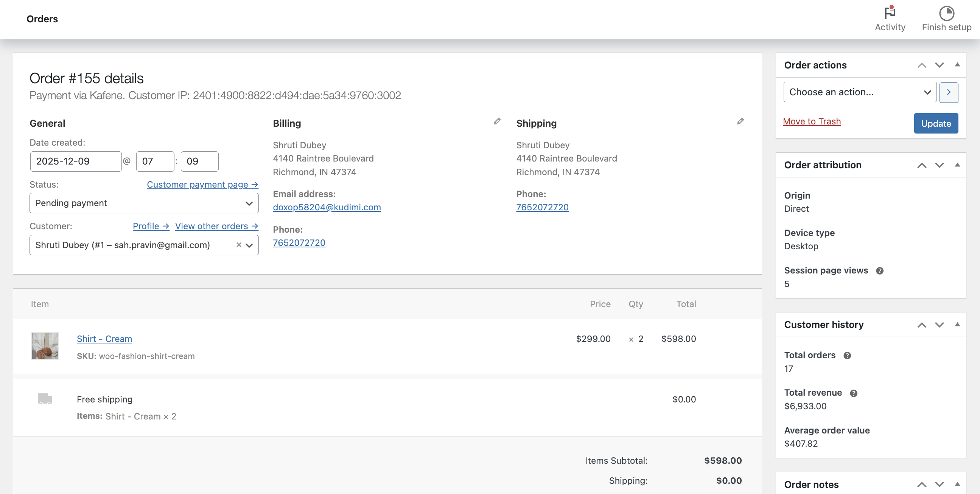Click shipping phone number link
The height and width of the screenshot is (494, 980).
(542, 207)
